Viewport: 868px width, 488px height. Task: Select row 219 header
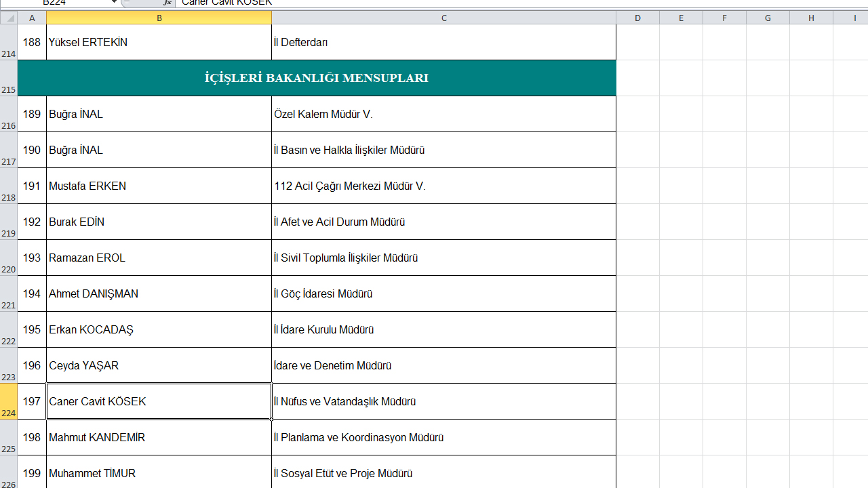8,222
